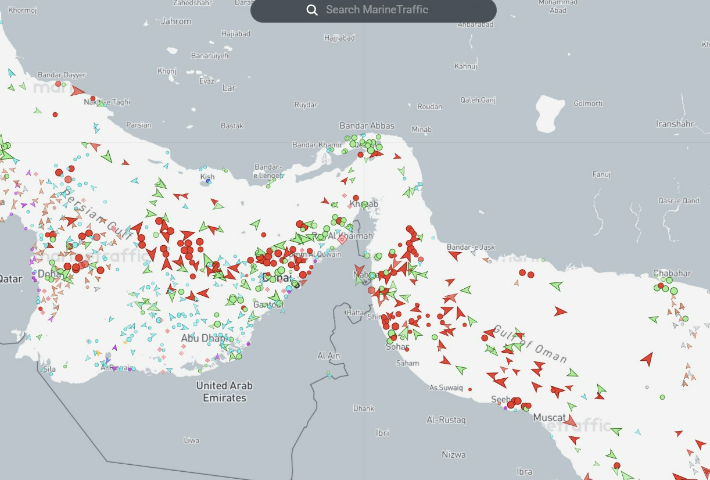Click the Bandar-e Jask town label
This screenshot has width=710, height=480.
click(470, 247)
